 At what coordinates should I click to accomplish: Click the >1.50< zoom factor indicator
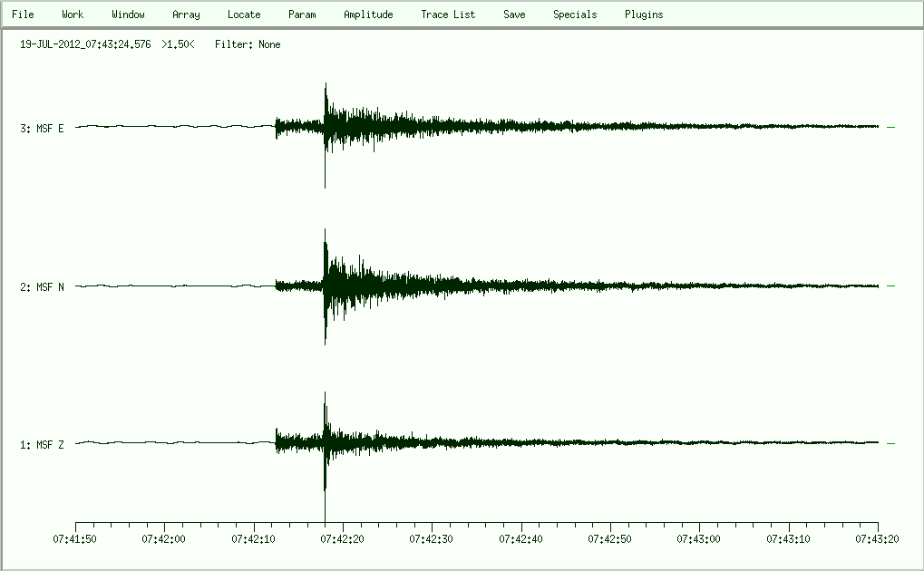(178, 44)
